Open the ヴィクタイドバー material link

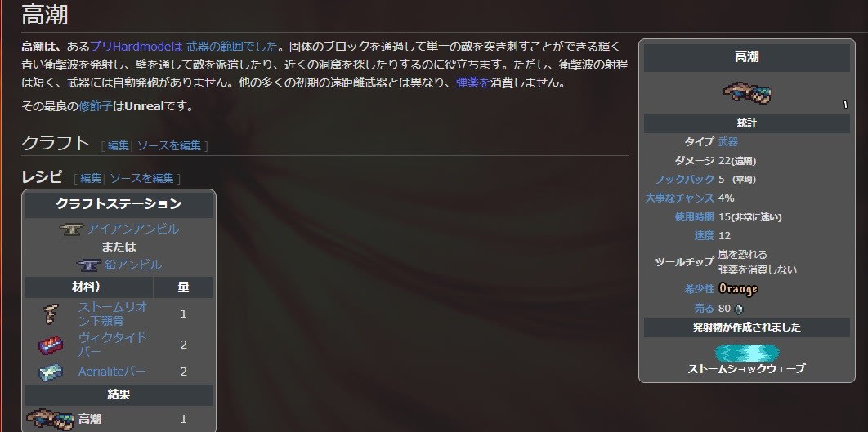tap(112, 345)
